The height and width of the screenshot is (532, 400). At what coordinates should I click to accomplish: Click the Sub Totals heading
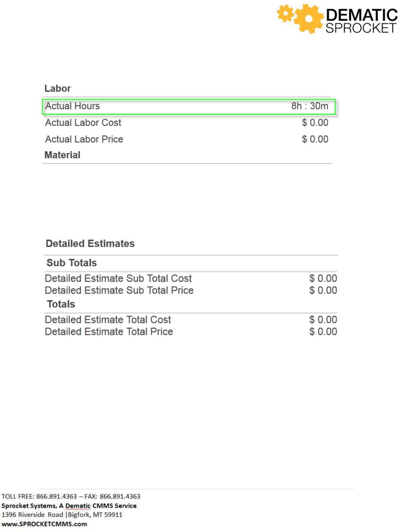click(x=72, y=263)
